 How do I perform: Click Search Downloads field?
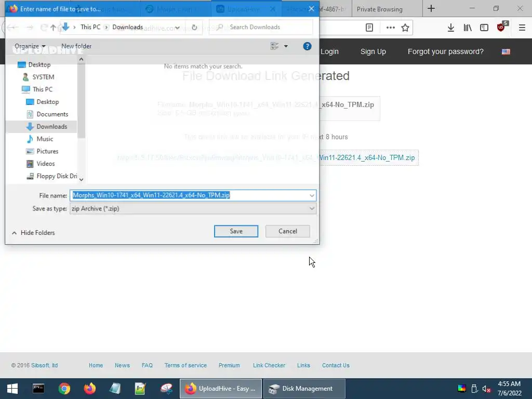point(261,27)
